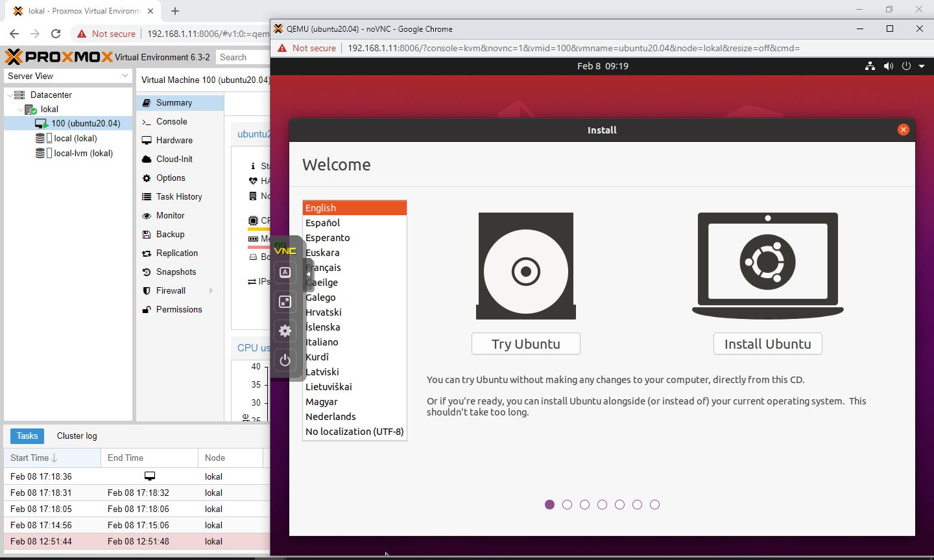Open noVNC settings gear icon
The height and width of the screenshot is (560, 934).
285,331
